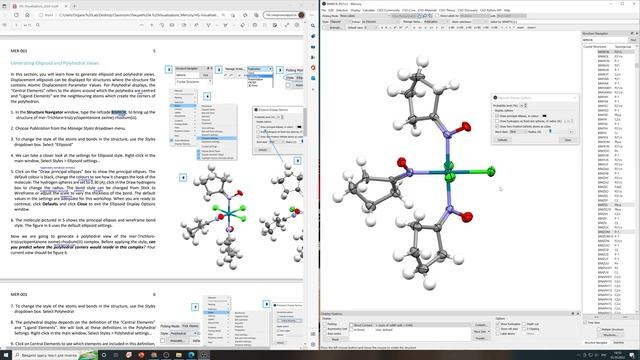
Task: Toggle the Tree View checkbox
Action: (x=585, y=322)
